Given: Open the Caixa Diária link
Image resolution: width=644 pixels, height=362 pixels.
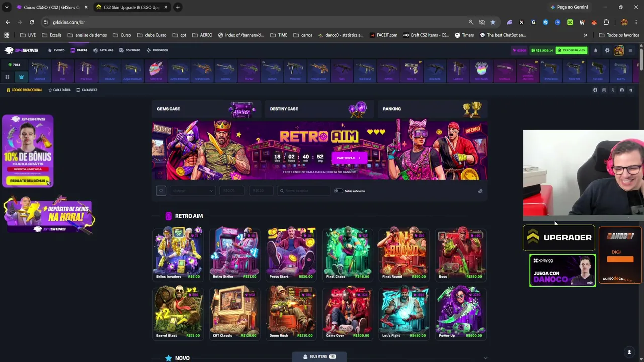Looking at the screenshot, I should [59, 90].
